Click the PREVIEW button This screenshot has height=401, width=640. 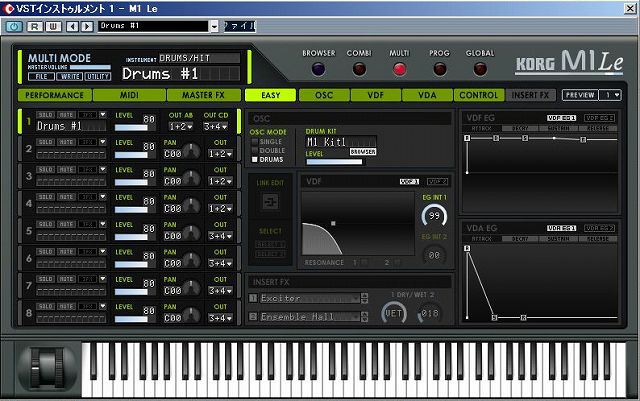[x=580, y=95]
